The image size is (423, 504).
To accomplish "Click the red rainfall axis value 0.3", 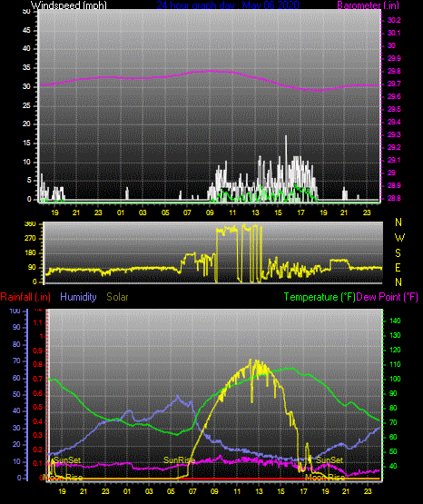I will click(x=37, y=435).
